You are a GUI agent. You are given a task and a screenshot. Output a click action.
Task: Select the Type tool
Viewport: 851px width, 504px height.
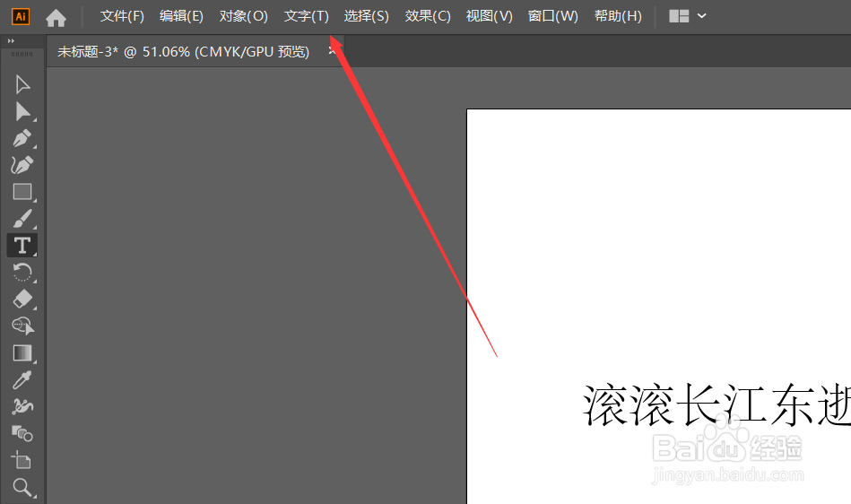coord(22,246)
